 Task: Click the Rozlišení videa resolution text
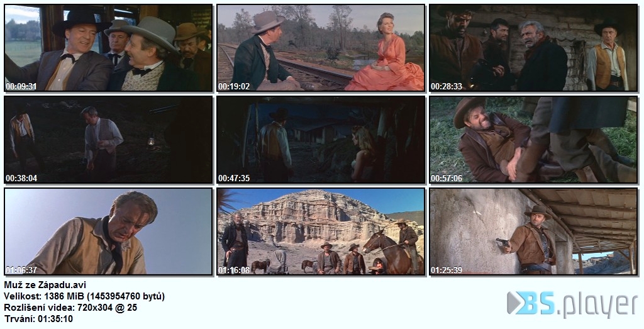tap(70, 308)
